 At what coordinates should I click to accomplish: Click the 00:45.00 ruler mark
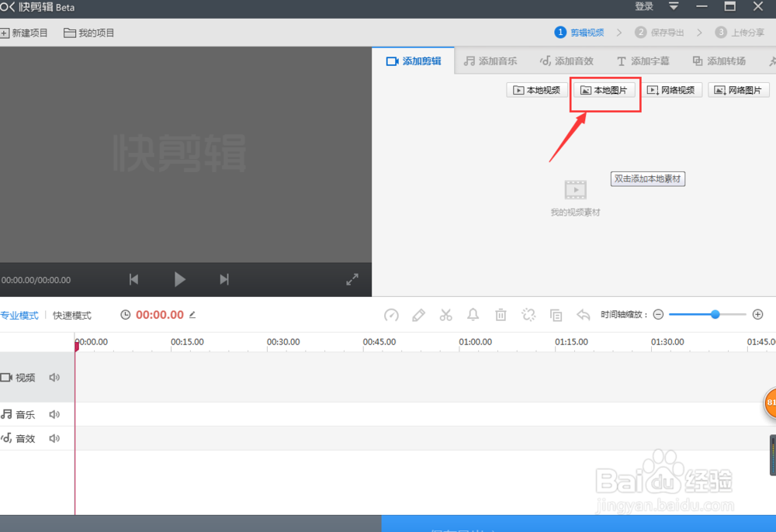pyautogui.click(x=379, y=342)
